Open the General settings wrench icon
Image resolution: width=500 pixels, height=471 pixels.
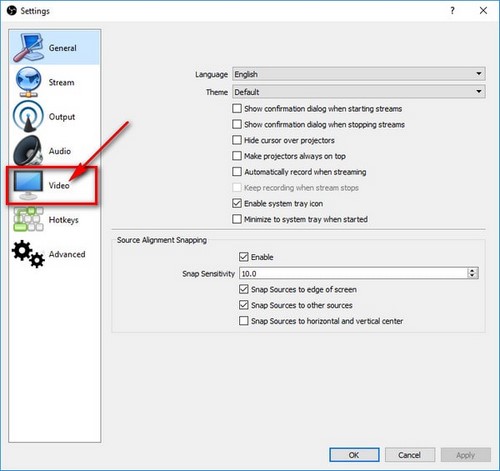click(x=28, y=47)
